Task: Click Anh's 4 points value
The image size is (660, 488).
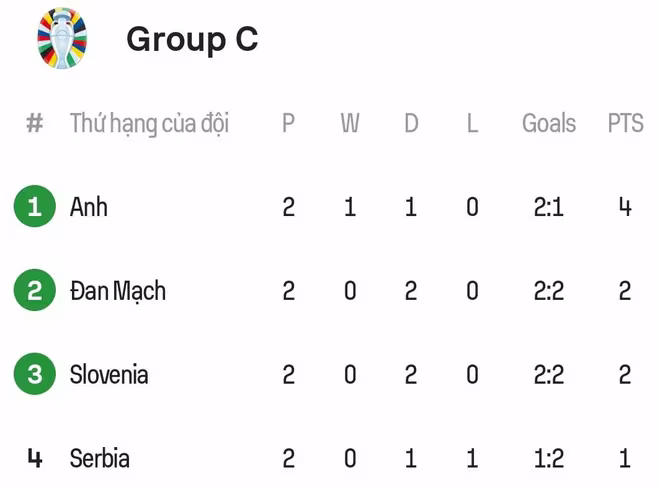Action: [x=625, y=207]
